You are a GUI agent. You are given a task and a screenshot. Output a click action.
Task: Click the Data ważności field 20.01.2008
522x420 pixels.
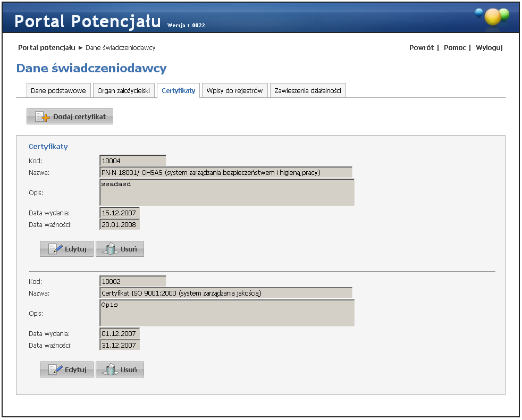[x=120, y=224]
